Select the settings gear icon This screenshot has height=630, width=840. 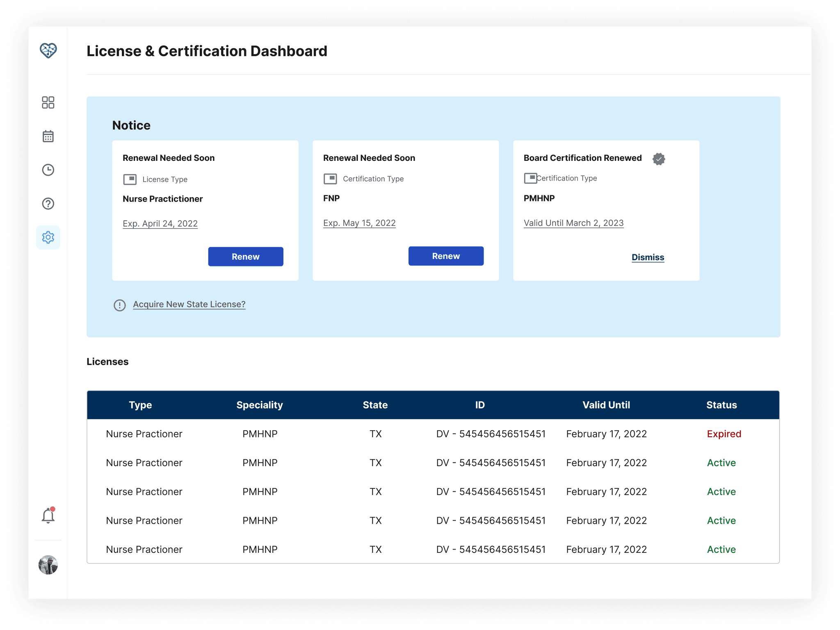coord(48,237)
